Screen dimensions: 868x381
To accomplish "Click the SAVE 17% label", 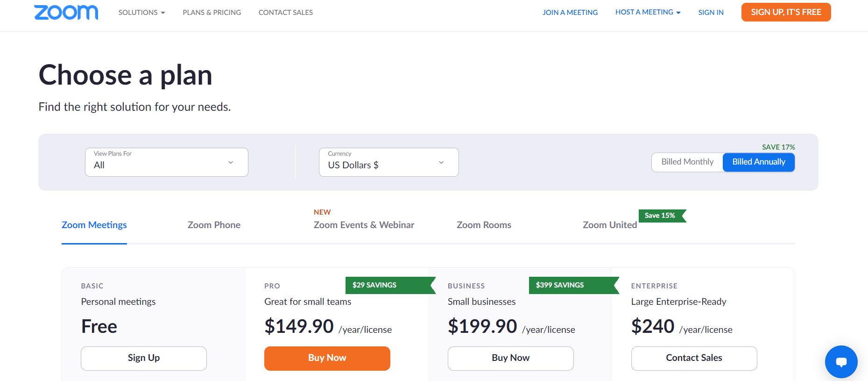I will pos(778,147).
